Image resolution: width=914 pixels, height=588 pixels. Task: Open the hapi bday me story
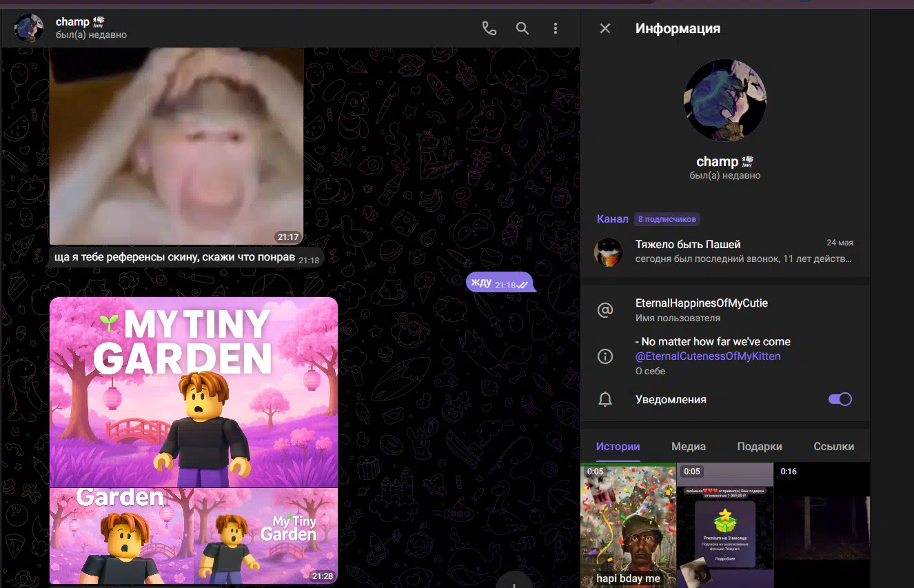tap(629, 525)
